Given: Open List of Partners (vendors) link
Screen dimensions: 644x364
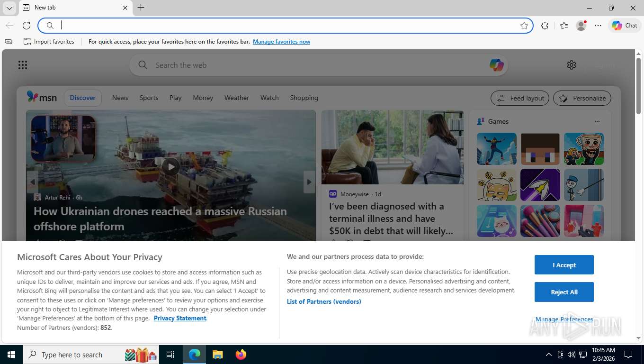Looking at the screenshot, I should (324, 301).
